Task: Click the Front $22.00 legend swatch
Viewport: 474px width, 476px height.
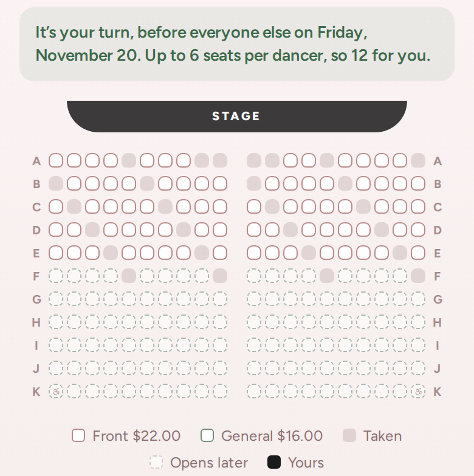Action: [78, 435]
